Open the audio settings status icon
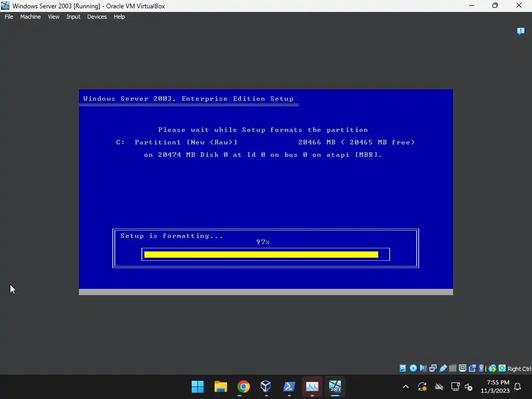Viewport: 532px width, 399px height. 423,368
